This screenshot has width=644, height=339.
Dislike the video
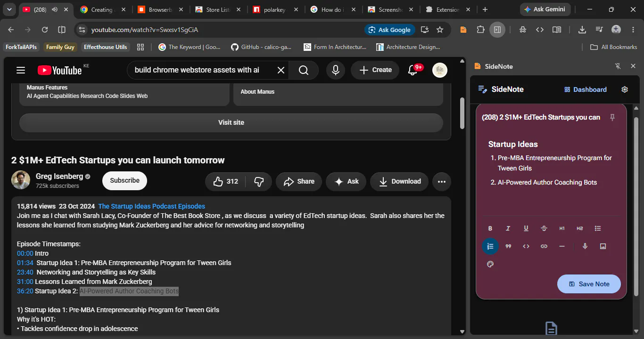259,181
